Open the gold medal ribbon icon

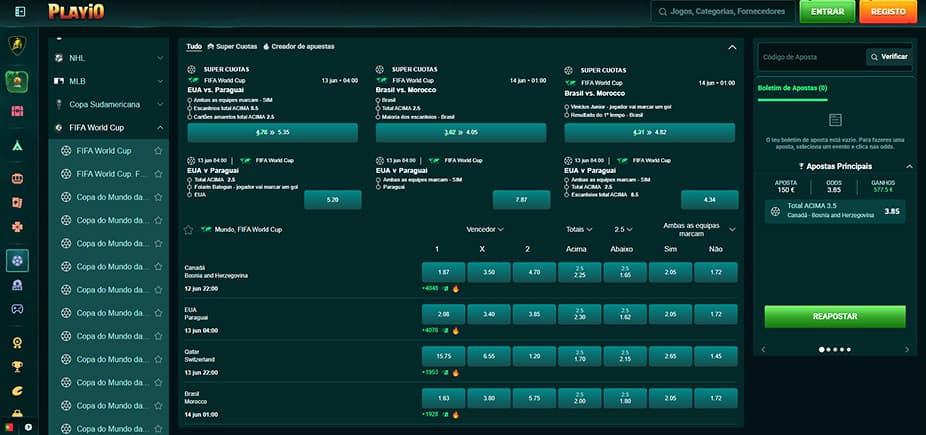[17, 342]
